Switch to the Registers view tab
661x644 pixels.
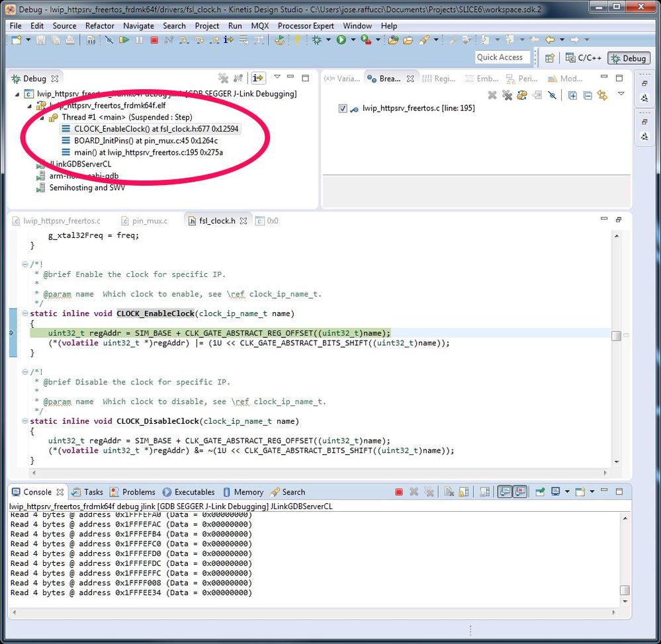point(439,79)
